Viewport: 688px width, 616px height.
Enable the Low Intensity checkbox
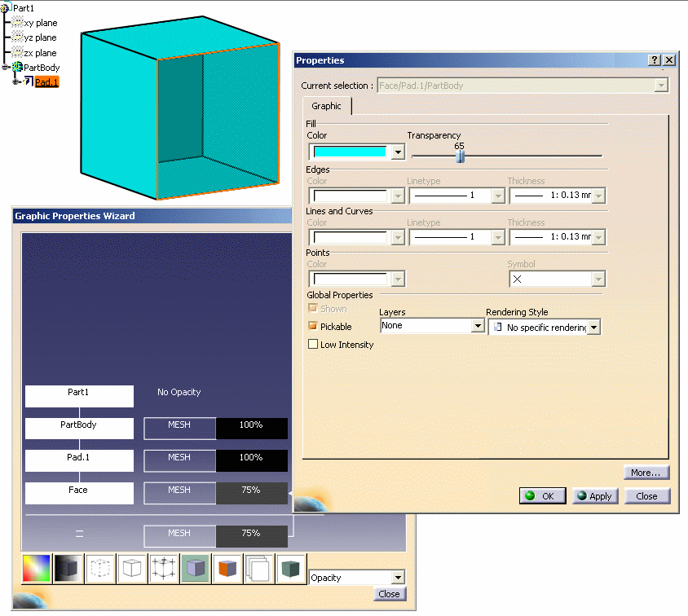(x=313, y=345)
